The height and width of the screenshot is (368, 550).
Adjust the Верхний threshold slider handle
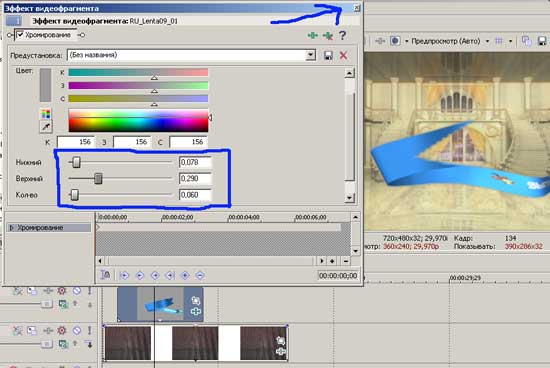coord(98,179)
